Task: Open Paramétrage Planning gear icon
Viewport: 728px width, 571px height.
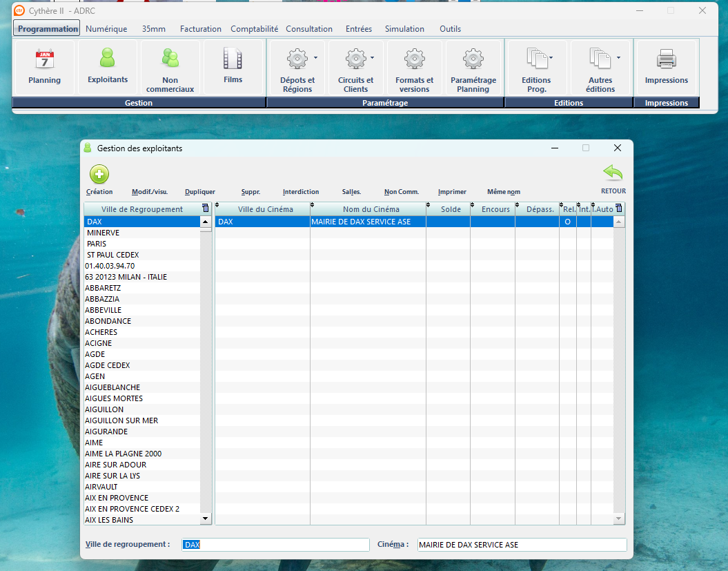Action: [x=473, y=60]
